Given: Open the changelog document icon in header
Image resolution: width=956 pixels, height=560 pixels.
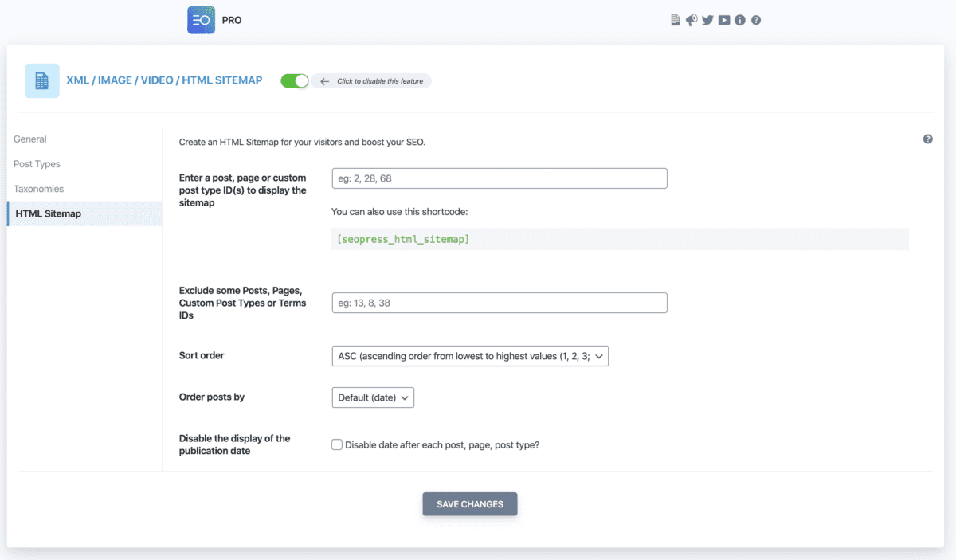Looking at the screenshot, I should [676, 20].
